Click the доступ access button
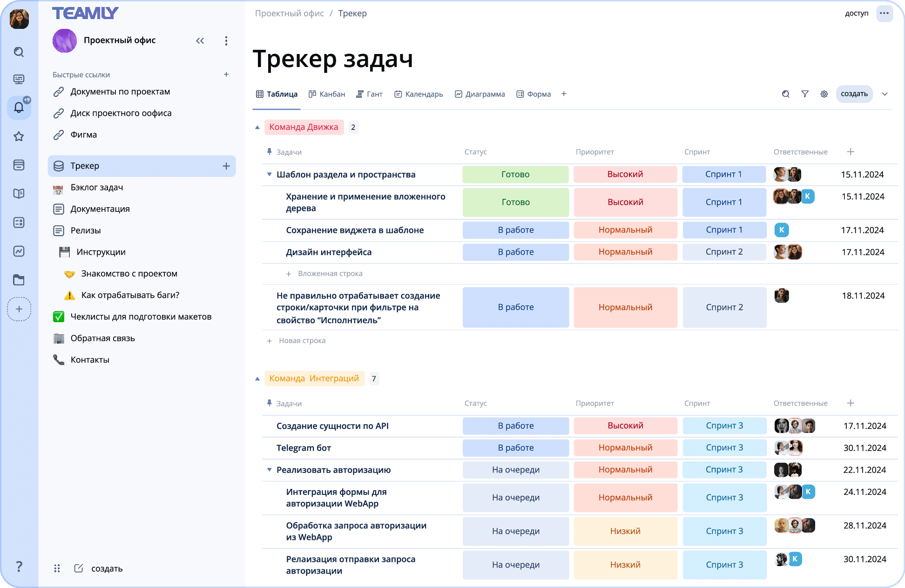905x588 pixels. pyautogui.click(x=857, y=14)
